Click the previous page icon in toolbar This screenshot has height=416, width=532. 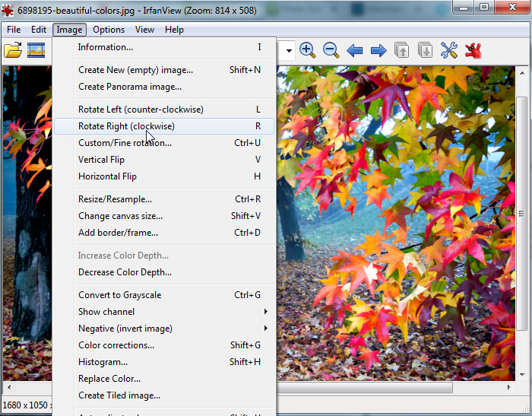click(401, 50)
